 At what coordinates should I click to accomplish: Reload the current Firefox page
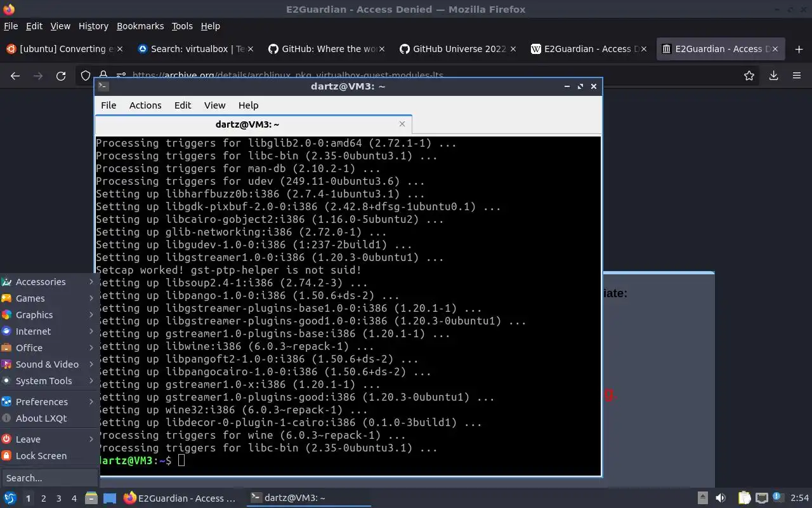coord(61,76)
